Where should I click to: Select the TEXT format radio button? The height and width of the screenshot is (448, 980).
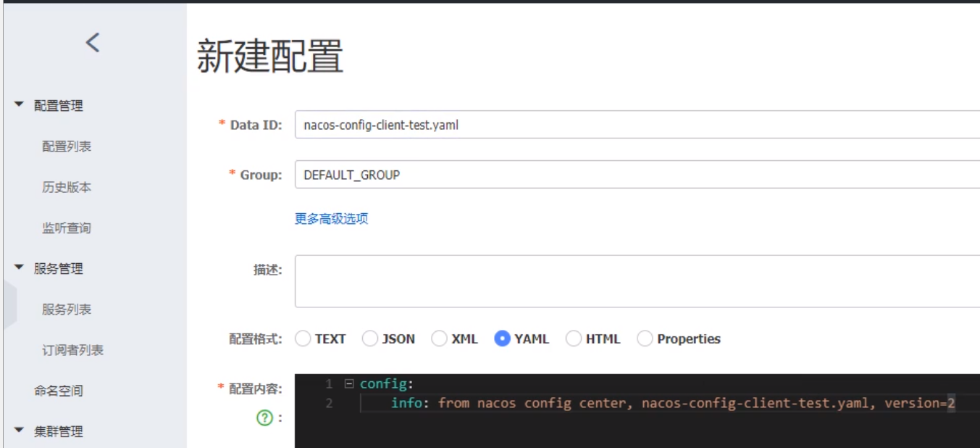tap(303, 339)
